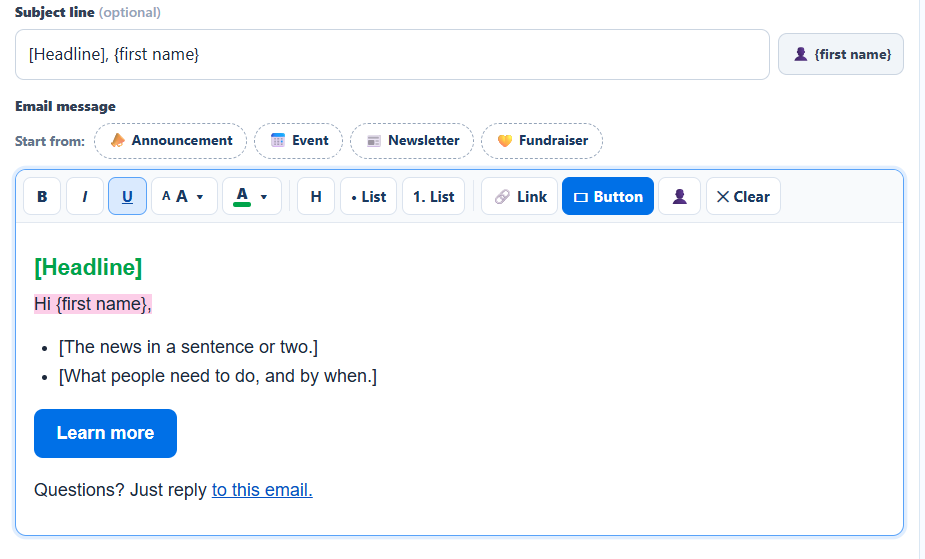The height and width of the screenshot is (559, 925).
Task: Insert {first name} into the subject line
Action: (841, 54)
